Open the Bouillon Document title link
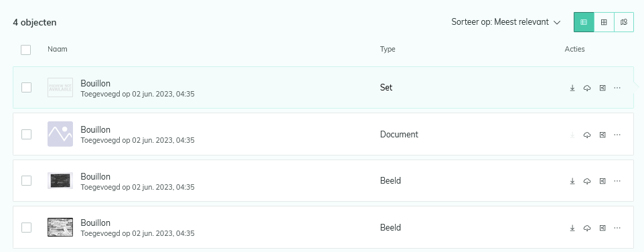The width and height of the screenshot is (644, 252). click(95, 130)
